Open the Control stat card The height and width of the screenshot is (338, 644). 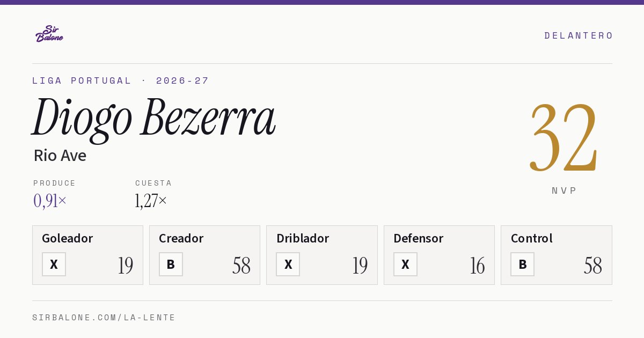click(x=557, y=255)
